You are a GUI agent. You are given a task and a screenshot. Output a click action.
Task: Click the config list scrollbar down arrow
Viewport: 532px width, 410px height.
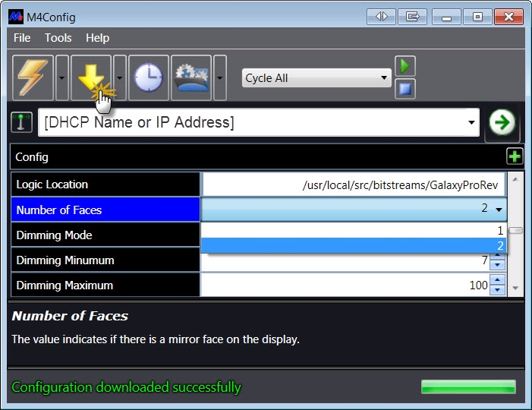click(x=515, y=289)
